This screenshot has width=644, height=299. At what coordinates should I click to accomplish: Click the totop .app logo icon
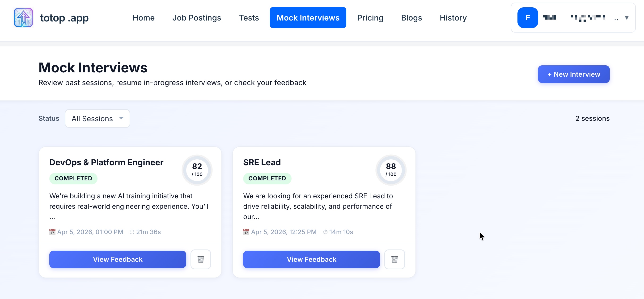point(23,17)
